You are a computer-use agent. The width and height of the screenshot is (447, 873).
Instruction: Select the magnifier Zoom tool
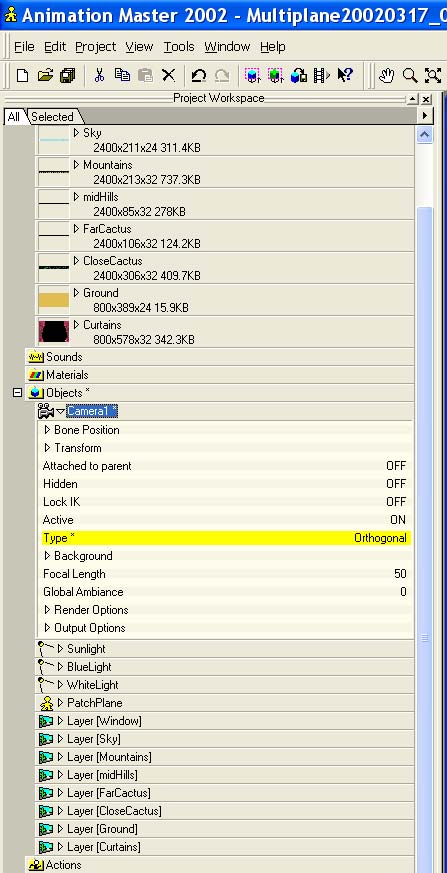tap(410, 75)
